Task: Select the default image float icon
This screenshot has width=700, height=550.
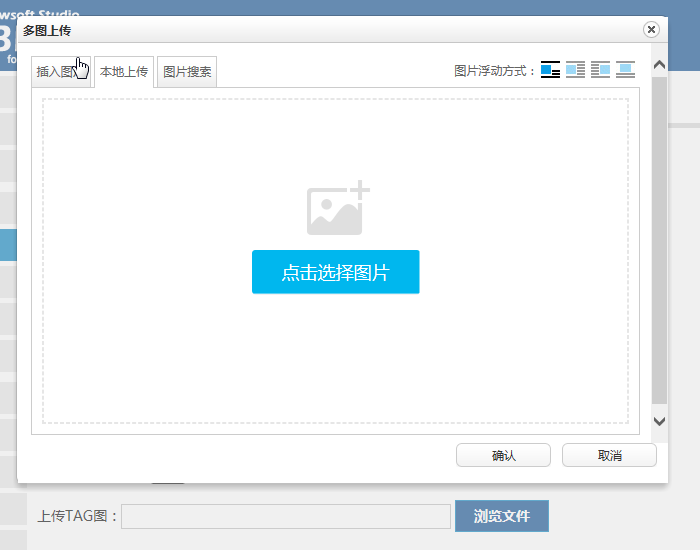Action: coord(550,70)
